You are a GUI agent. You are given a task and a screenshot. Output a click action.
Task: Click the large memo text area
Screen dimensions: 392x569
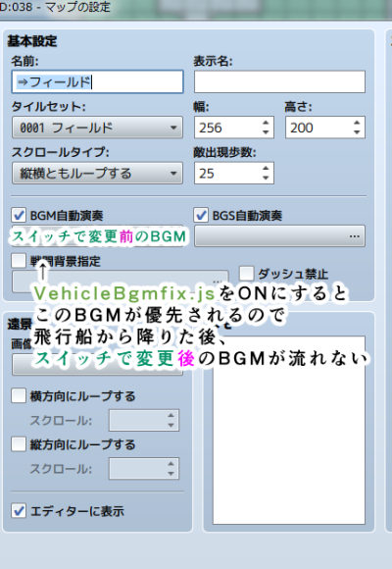click(x=289, y=430)
